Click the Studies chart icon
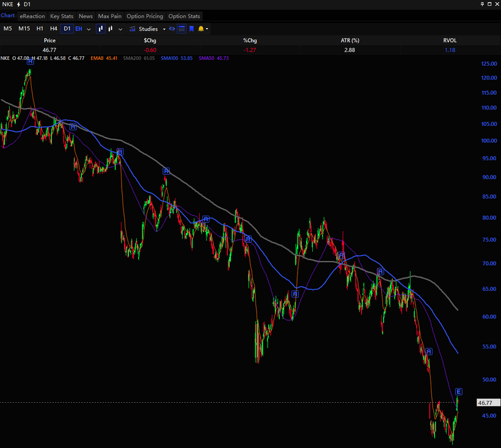Viewport: 501px width, 448px height. [x=133, y=29]
